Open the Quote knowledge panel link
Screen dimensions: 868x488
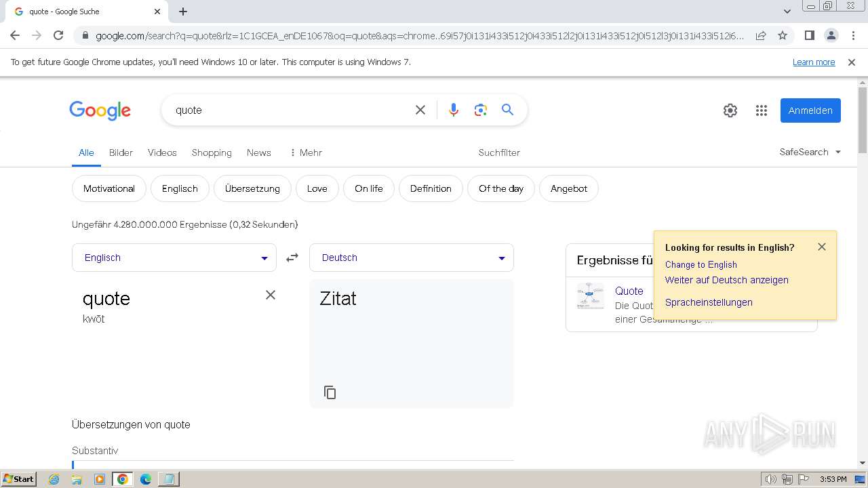[629, 291]
